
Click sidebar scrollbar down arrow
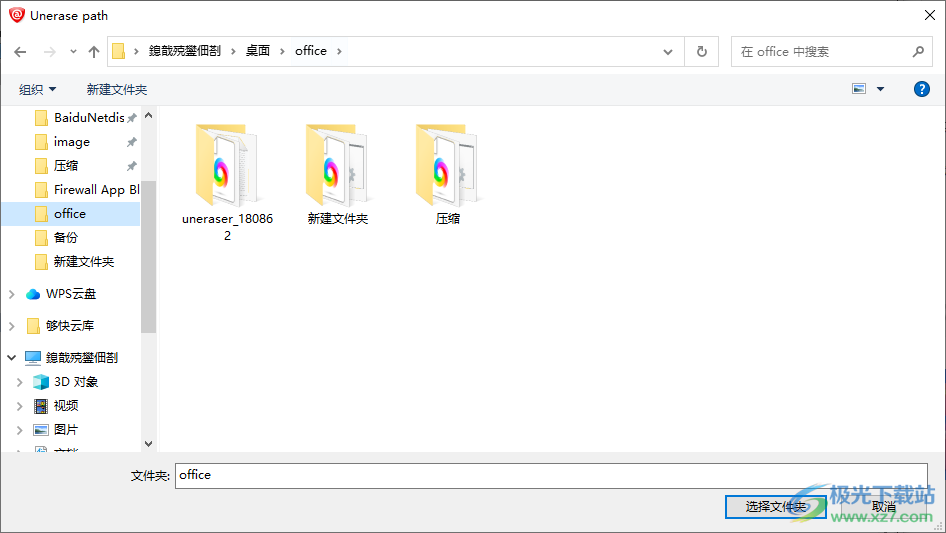coord(148,444)
